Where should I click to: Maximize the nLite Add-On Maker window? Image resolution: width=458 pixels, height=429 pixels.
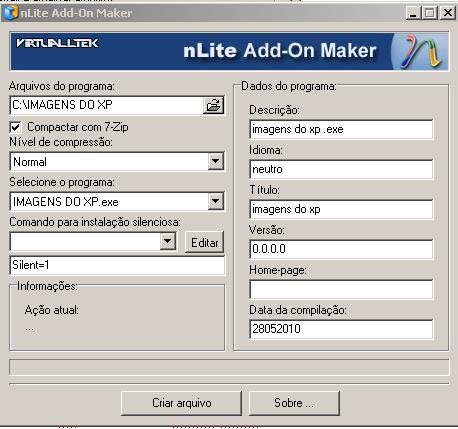pos(430,13)
